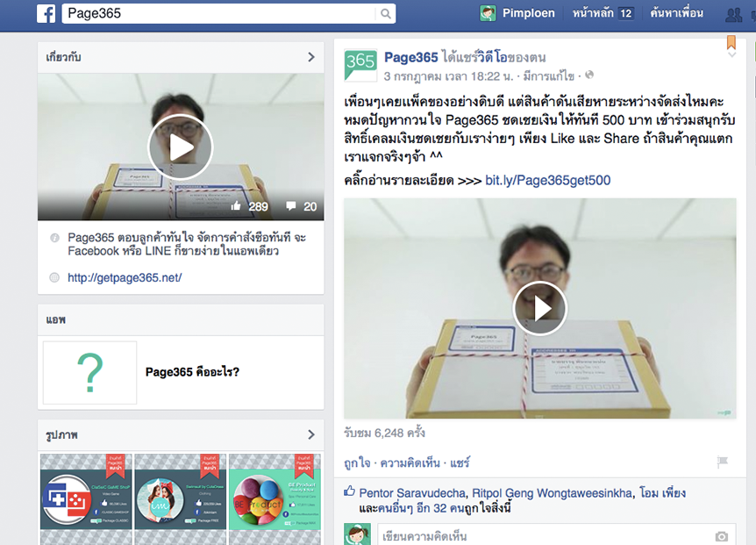756x545 pixels.
Task: Open bit.ly/Page365get500 link
Action: tap(548, 181)
